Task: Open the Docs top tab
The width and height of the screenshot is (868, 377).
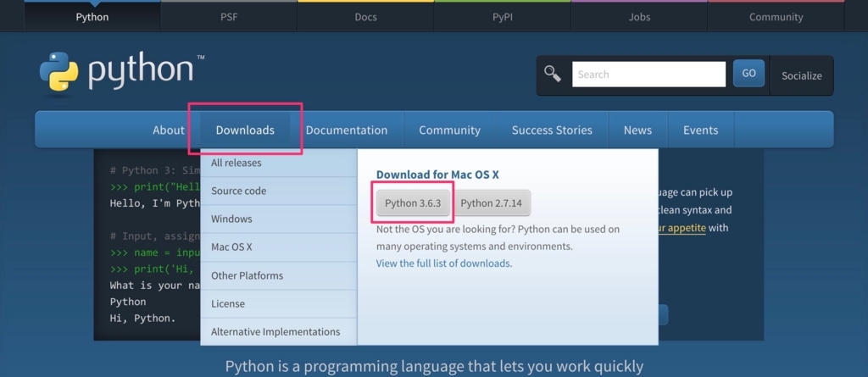Action: (365, 17)
